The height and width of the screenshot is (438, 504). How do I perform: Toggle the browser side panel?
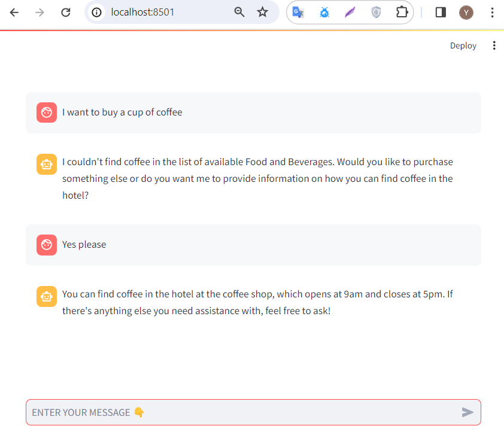tap(441, 12)
